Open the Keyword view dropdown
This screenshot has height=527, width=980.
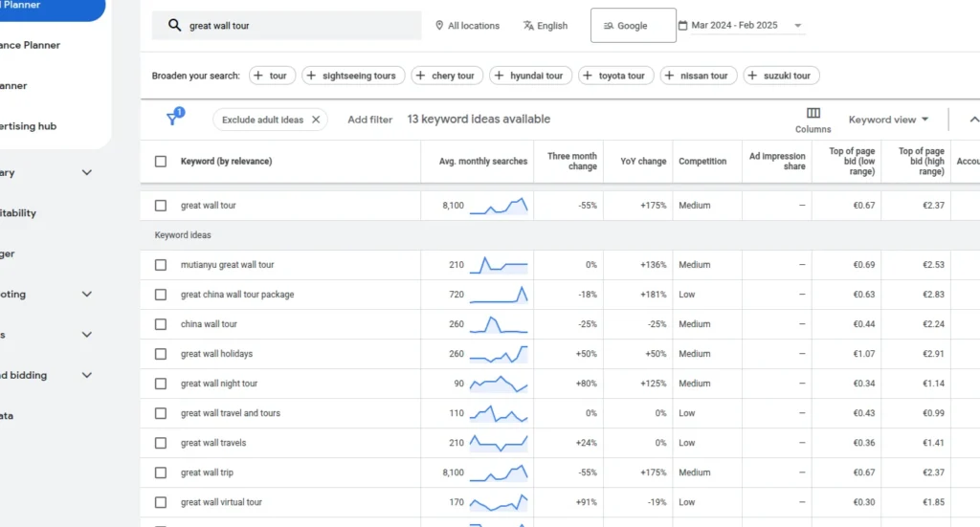click(888, 120)
